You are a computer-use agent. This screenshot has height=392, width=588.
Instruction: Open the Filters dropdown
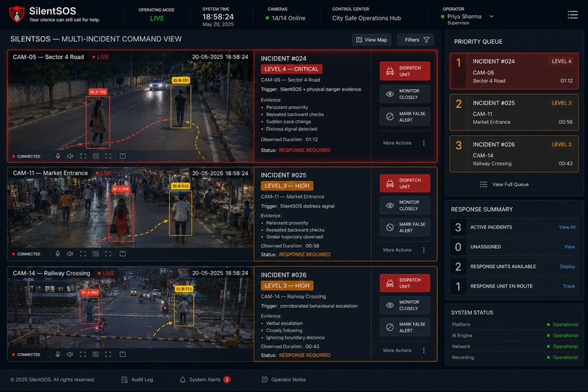pos(415,39)
